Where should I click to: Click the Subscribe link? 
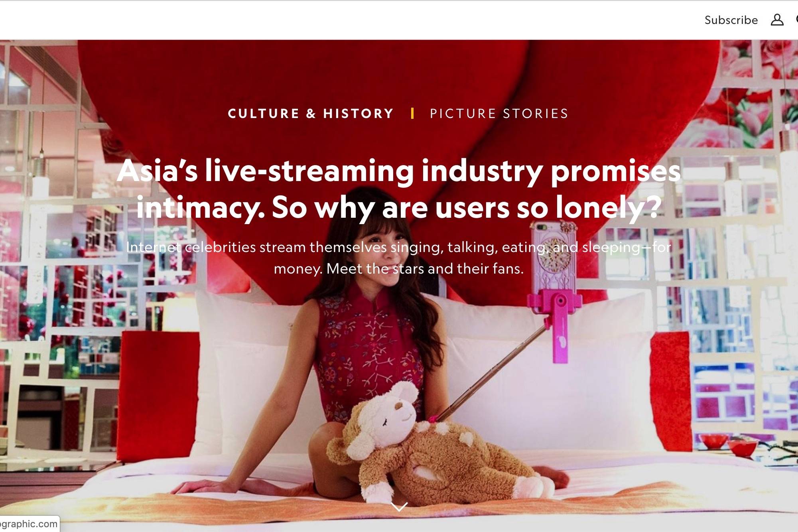point(731,20)
